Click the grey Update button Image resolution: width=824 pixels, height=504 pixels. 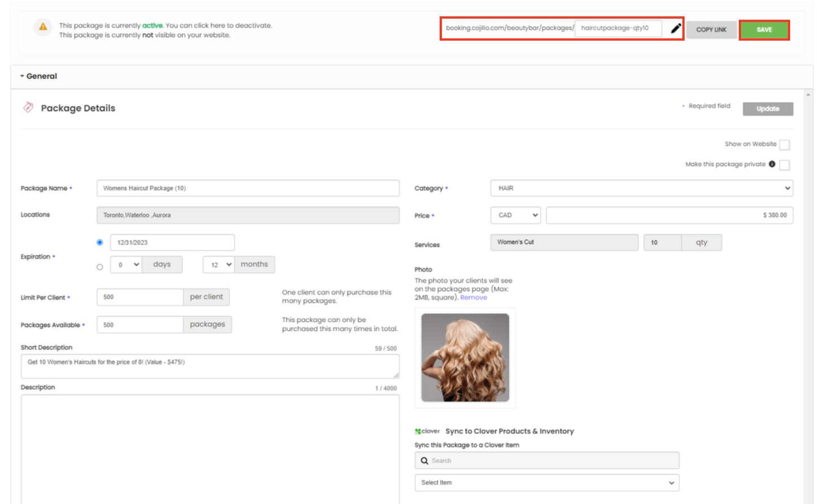click(x=768, y=108)
